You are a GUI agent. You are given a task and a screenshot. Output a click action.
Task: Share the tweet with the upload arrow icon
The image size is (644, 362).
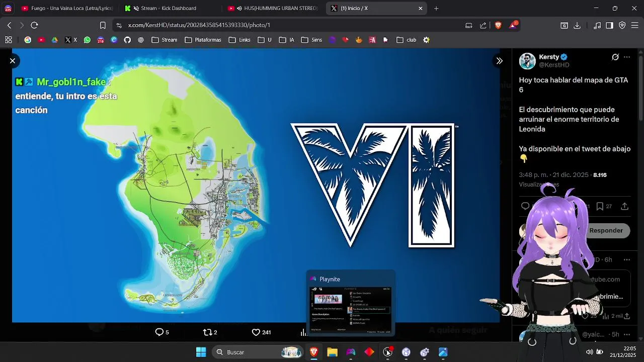coord(624,206)
